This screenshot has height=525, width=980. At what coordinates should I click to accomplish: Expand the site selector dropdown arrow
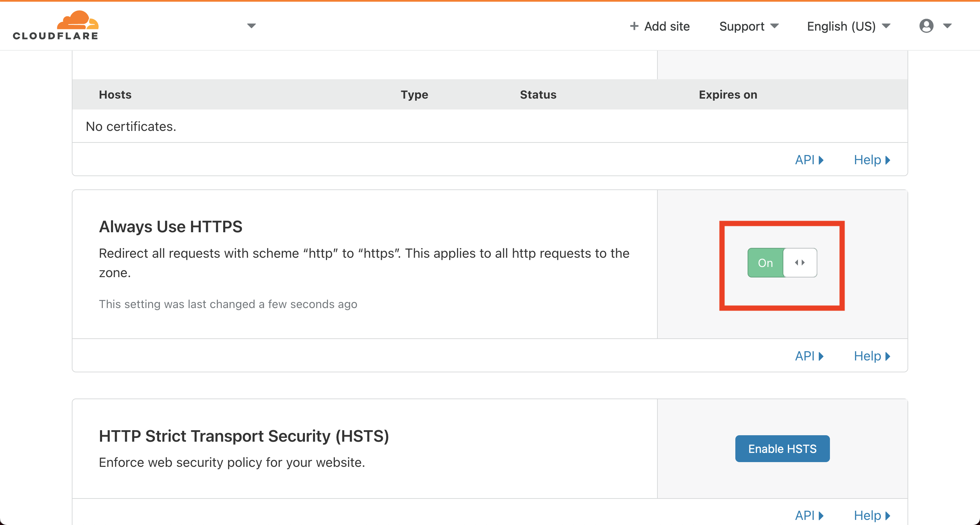[x=251, y=26]
